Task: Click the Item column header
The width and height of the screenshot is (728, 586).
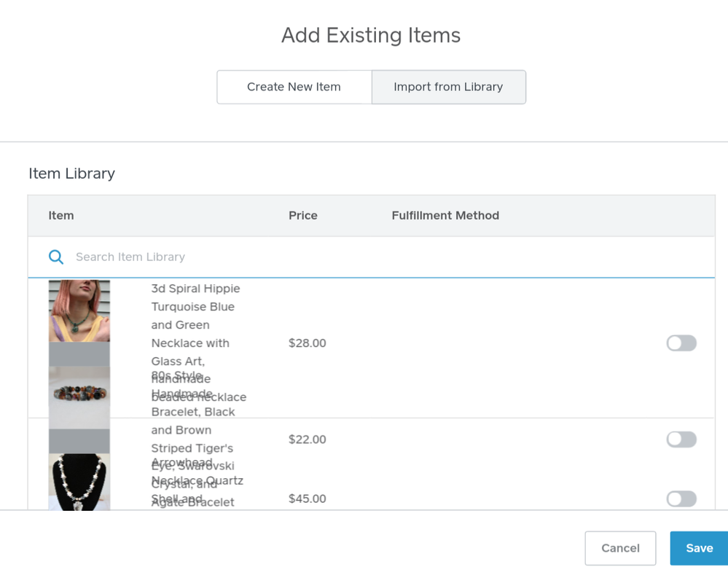Action: (61, 216)
